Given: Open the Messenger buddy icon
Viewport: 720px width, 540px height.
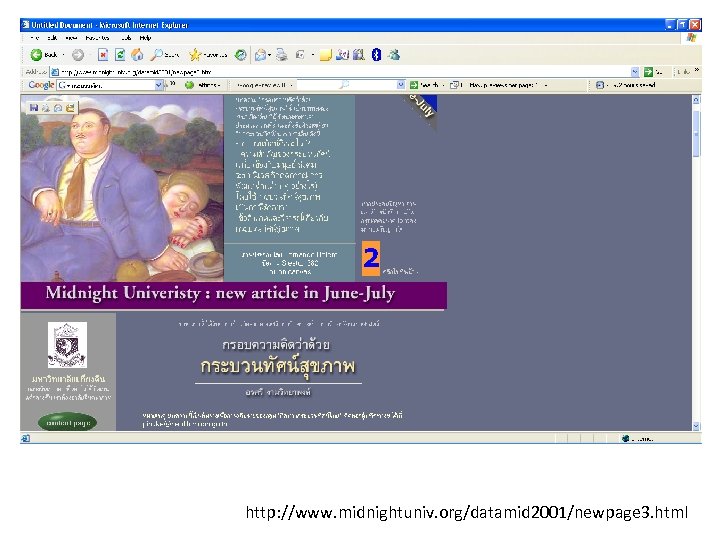Looking at the screenshot, I should (x=394, y=55).
